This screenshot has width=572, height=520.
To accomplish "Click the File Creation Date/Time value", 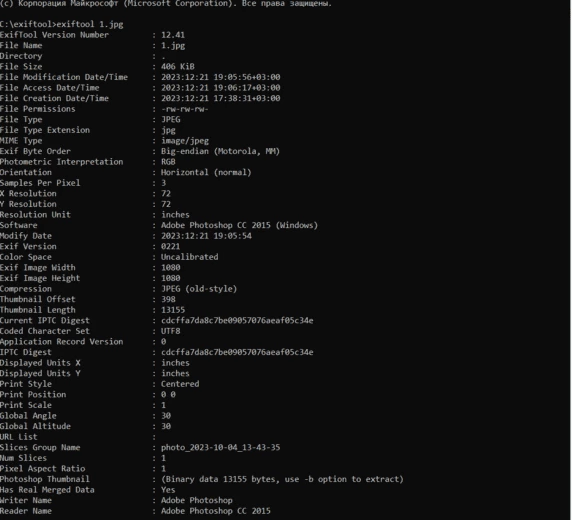I will [x=221, y=99].
